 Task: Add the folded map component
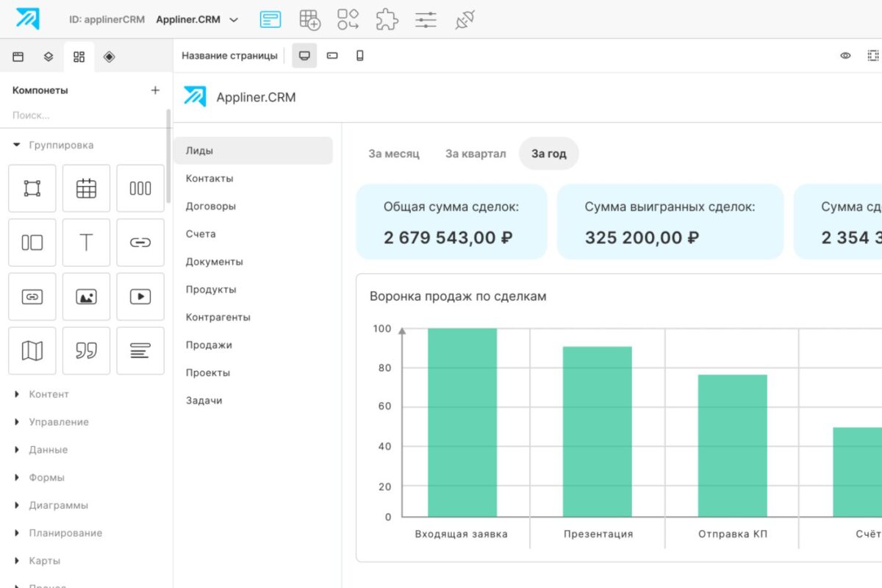point(32,351)
